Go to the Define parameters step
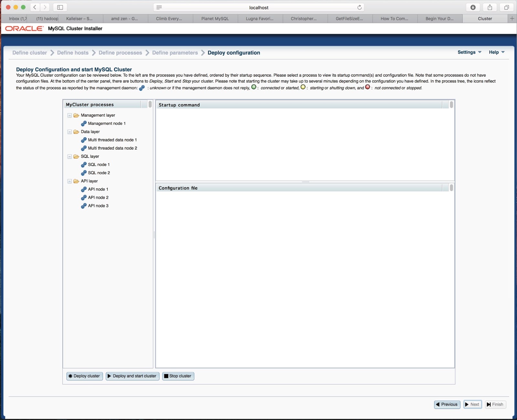This screenshot has height=420, width=517. click(x=175, y=53)
